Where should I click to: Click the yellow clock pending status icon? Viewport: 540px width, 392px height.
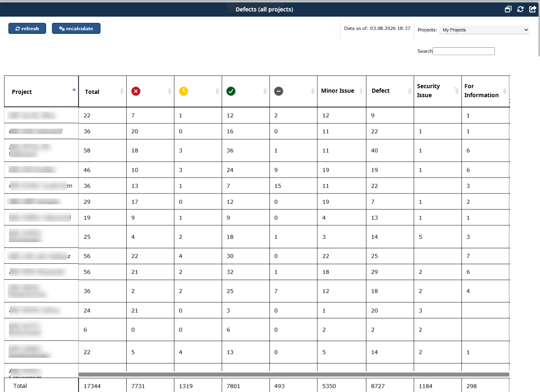(x=183, y=91)
